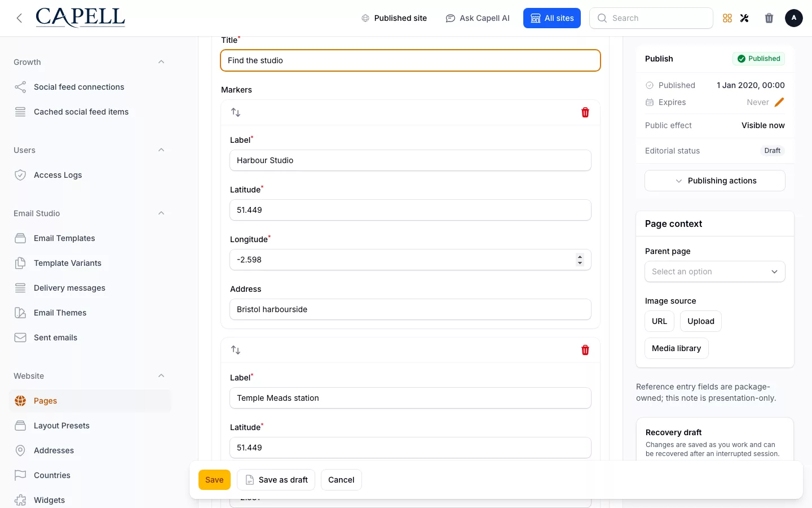Click reorder arrows on Temple Meads marker
The width and height of the screenshot is (812, 508).
pos(236,350)
